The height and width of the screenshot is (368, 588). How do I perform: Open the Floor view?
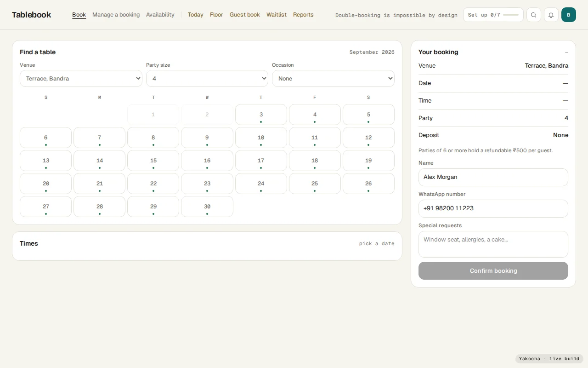tap(216, 15)
